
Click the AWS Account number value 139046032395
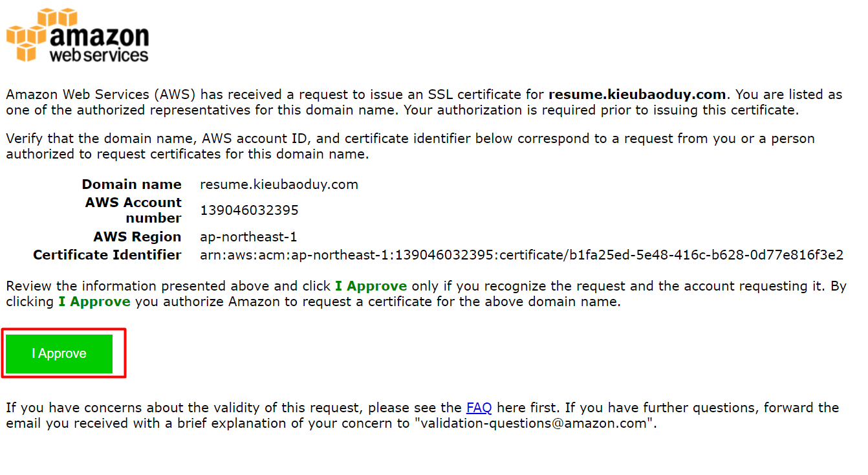pyautogui.click(x=249, y=210)
